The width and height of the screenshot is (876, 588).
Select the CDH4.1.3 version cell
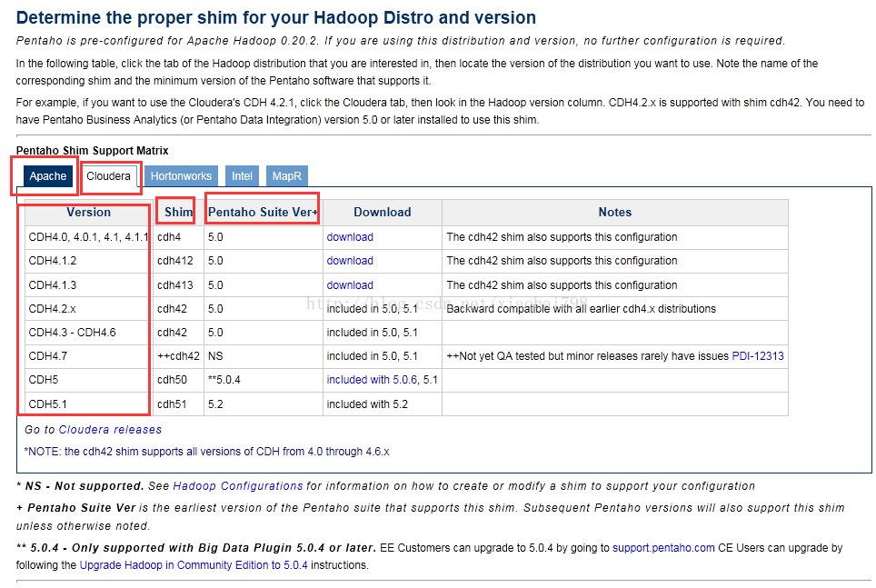[x=89, y=285]
